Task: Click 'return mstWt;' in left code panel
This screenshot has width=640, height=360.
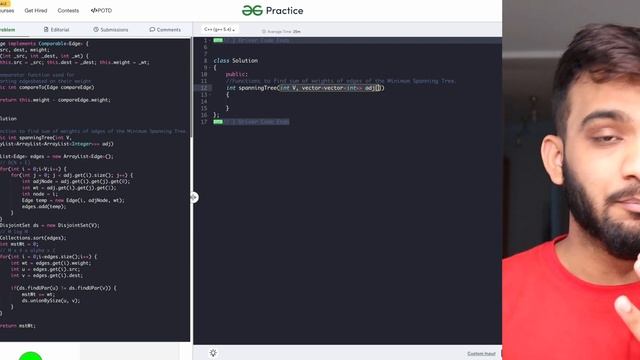Action: (18, 326)
